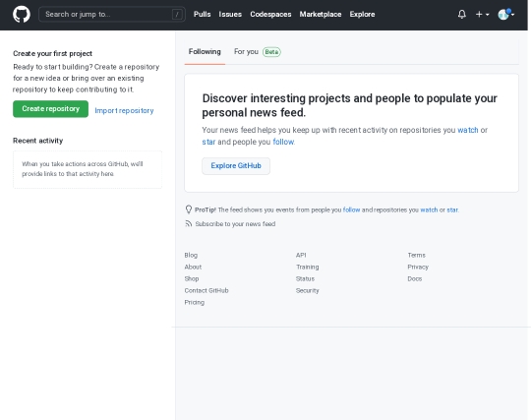Open Marketplace from the header
The height and width of the screenshot is (420, 531).
[321, 14]
